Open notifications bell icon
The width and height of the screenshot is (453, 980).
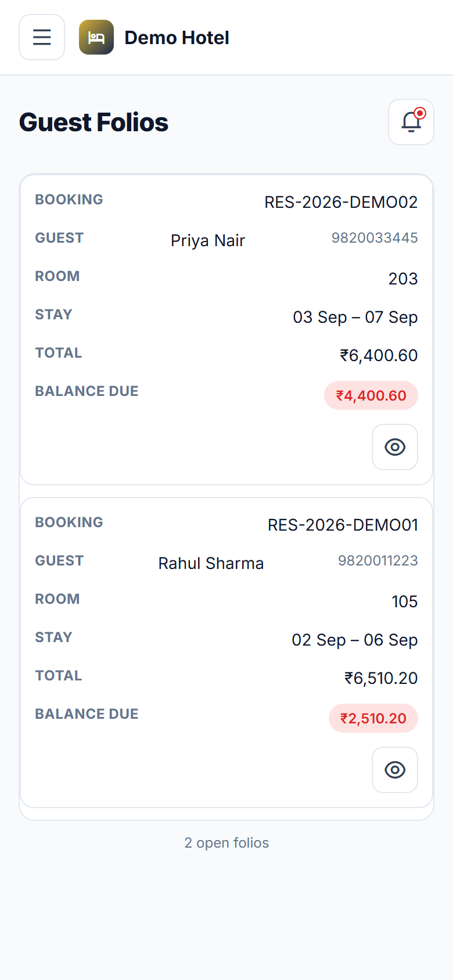point(411,122)
